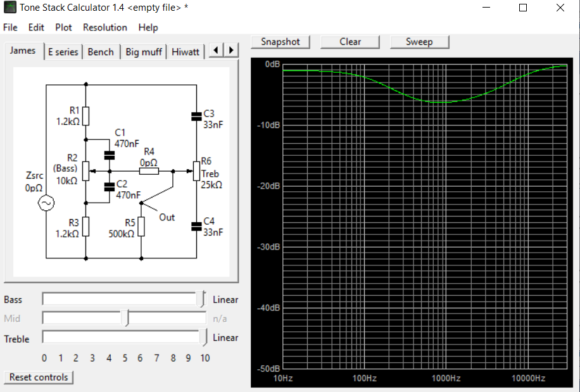This screenshot has height=392, width=580.
Task: Click the Sweep button
Action: tap(419, 42)
